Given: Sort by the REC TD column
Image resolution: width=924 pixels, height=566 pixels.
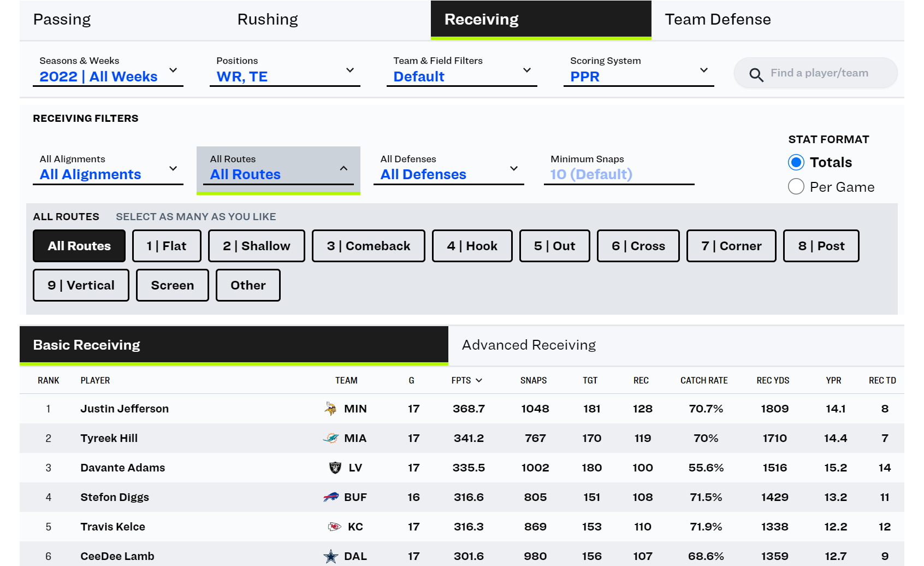Looking at the screenshot, I should click(x=882, y=380).
